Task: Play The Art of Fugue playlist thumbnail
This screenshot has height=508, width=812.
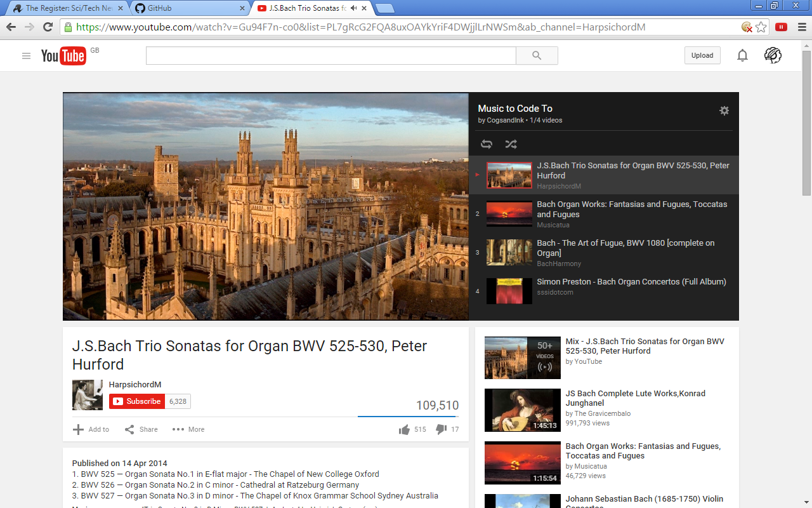Action: pos(509,252)
